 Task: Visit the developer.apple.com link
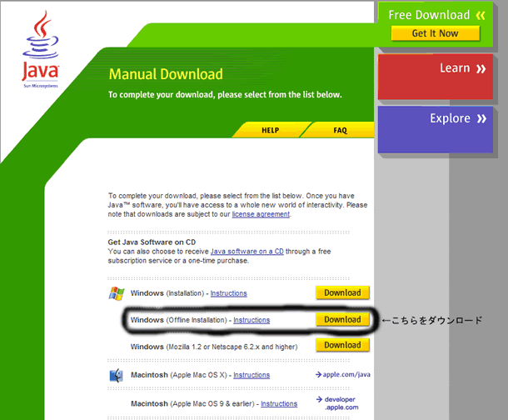(x=342, y=404)
